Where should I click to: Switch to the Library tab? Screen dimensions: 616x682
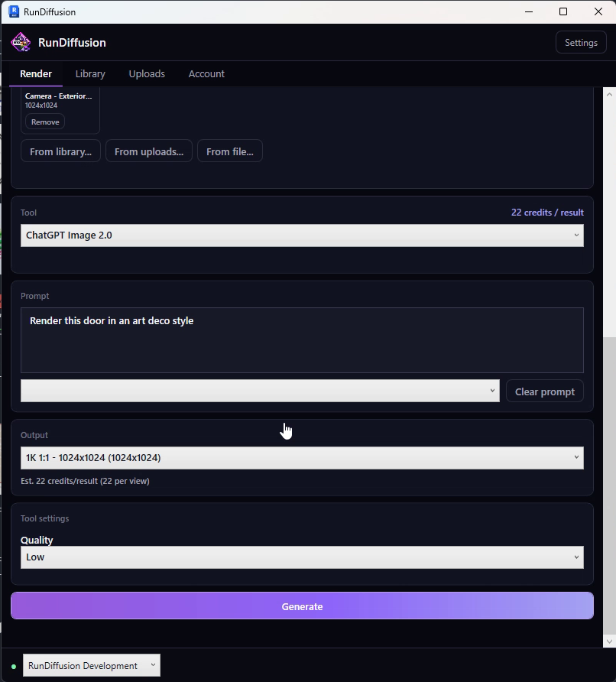point(90,73)
